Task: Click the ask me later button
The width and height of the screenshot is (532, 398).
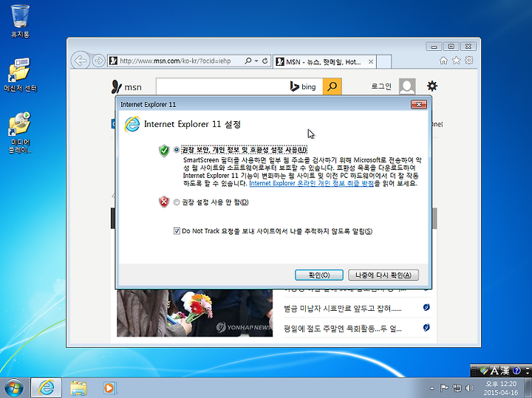Action: (x=383, y=275)
